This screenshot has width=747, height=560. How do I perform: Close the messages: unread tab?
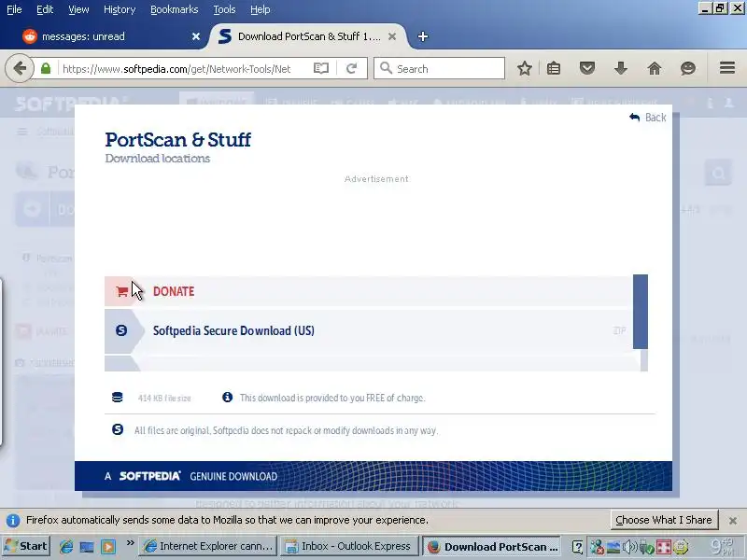pos(196,36)
